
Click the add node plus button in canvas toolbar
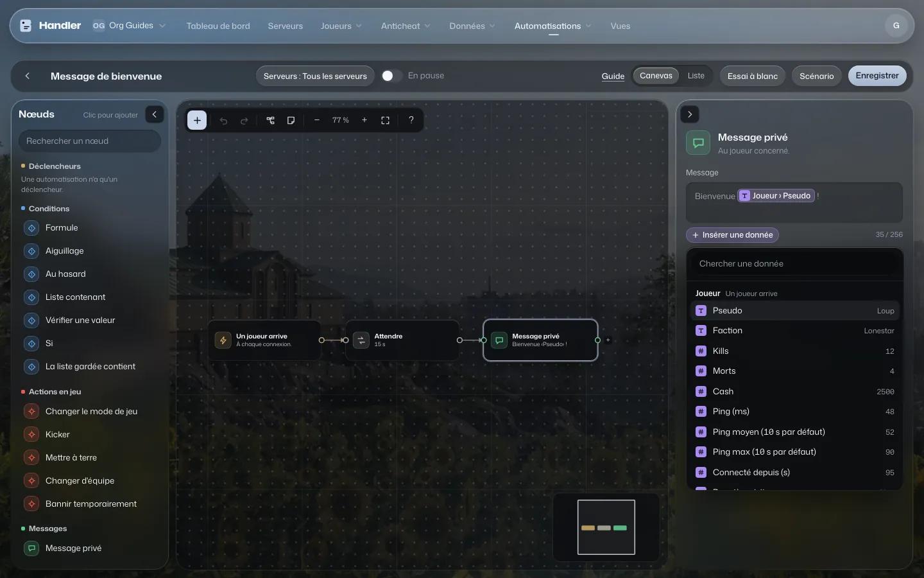(197, 120)
